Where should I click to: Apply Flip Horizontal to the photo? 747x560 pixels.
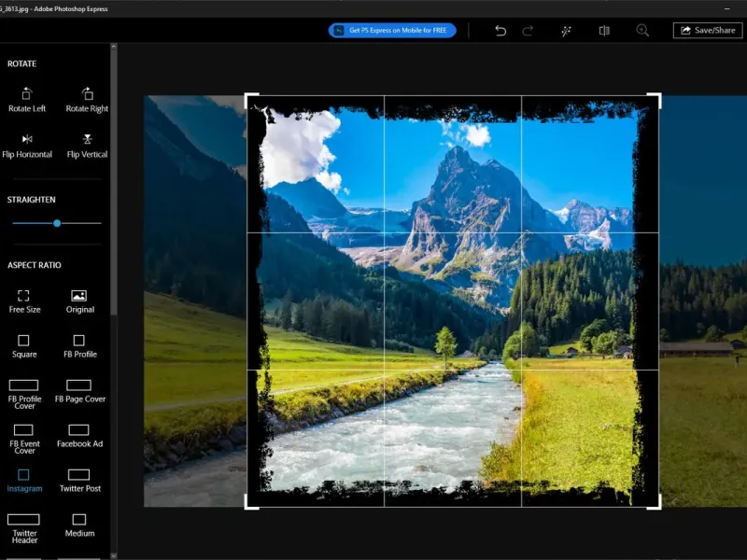pos(27,147)
